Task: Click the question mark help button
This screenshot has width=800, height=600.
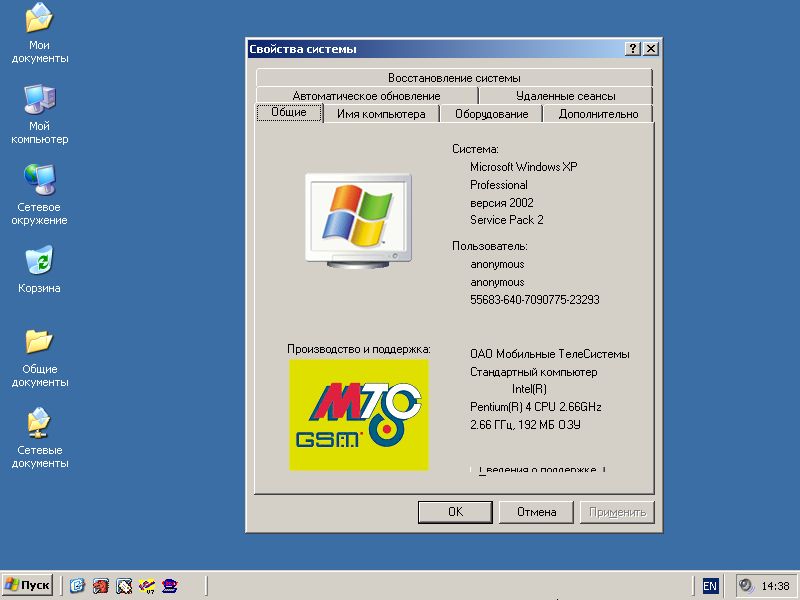Action: (633, 49)
